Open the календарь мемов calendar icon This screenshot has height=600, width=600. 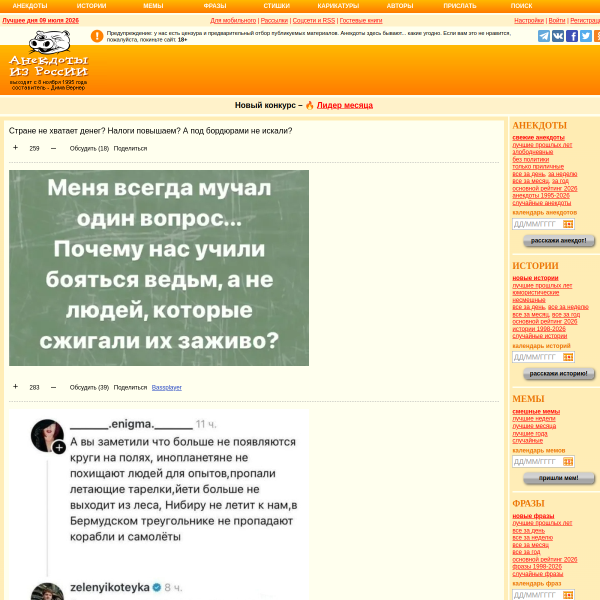point(568,461)
